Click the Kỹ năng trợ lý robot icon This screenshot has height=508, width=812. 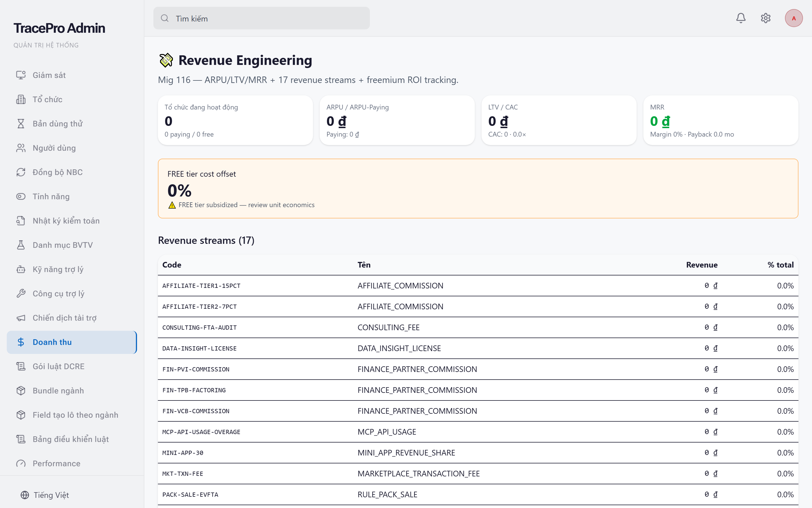(x=21, y=269)
